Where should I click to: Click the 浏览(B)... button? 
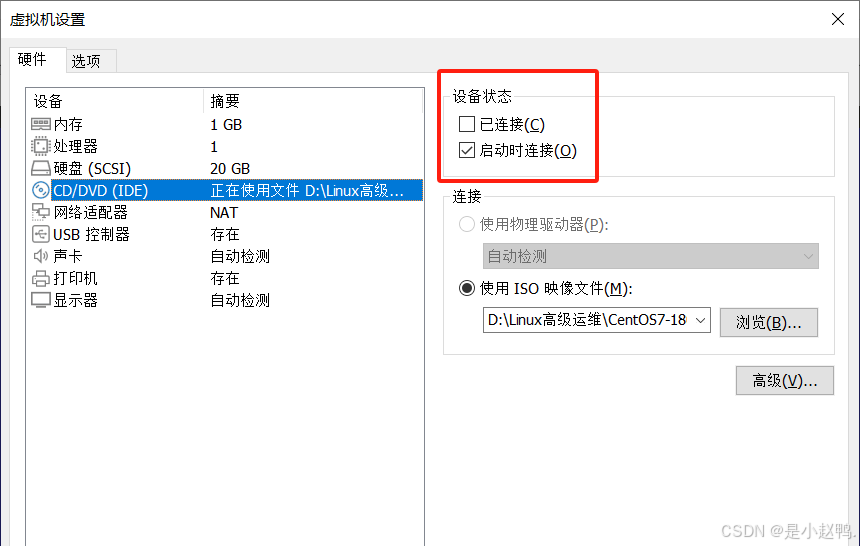(768, 323)
